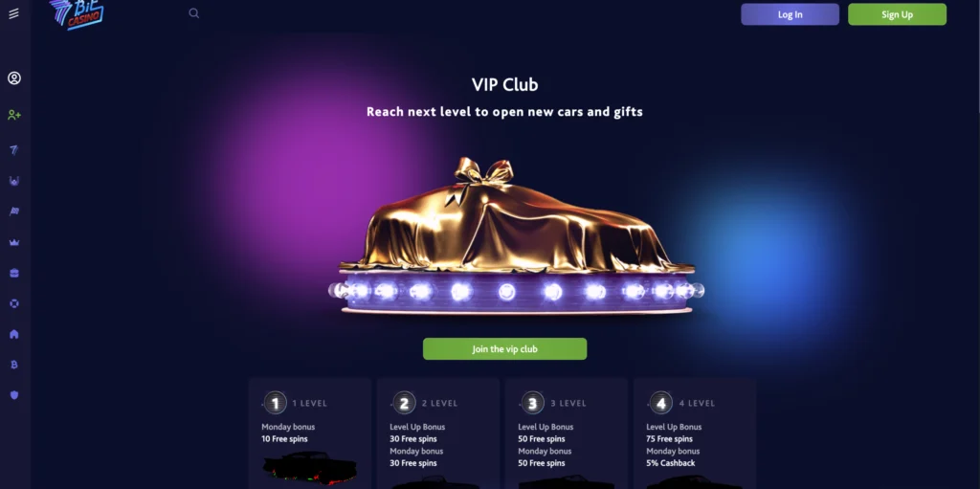
Task: Click the lifebuoy support icon
Action: (x=14, y=303)
